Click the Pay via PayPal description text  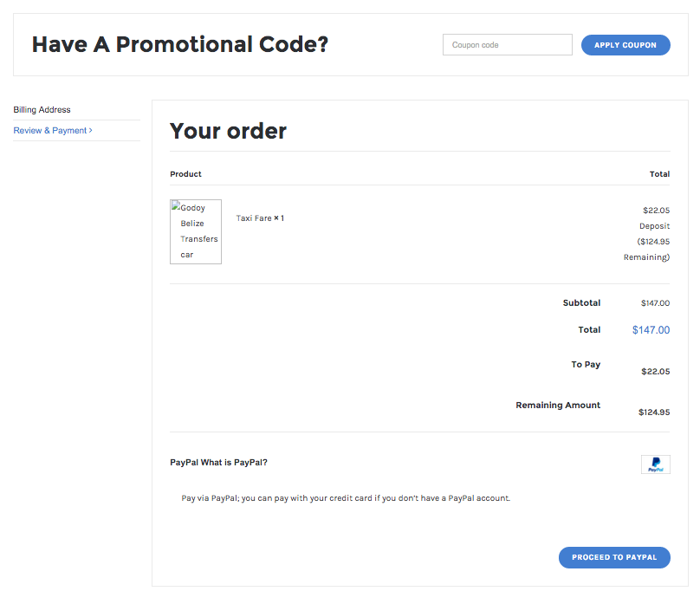pyautogui.click(x=346, y=498)
